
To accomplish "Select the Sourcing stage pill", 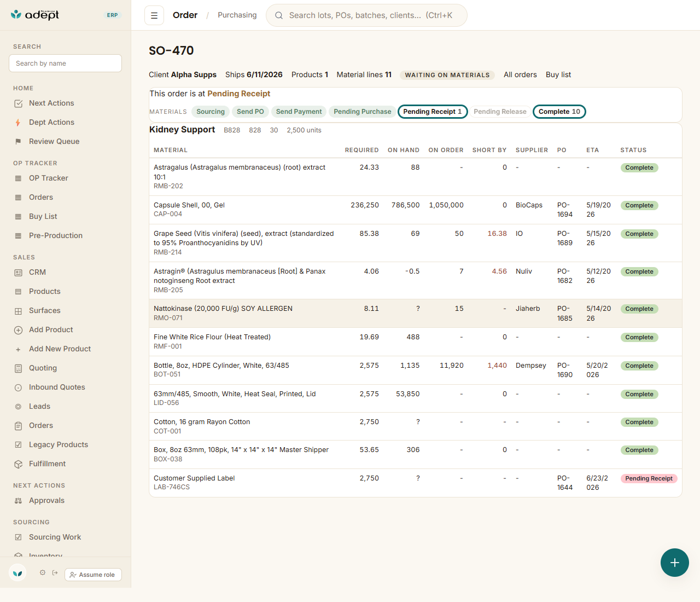I will (x=211, y=112).
